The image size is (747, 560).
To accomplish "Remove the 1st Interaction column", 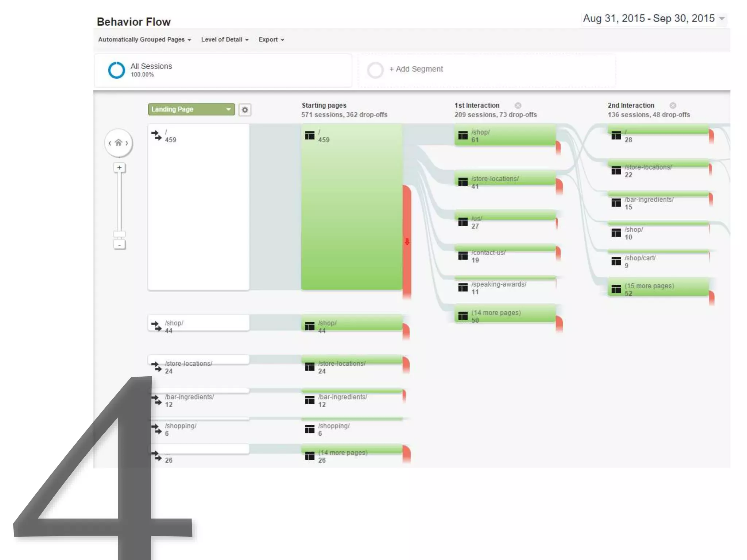I will 518,106.
